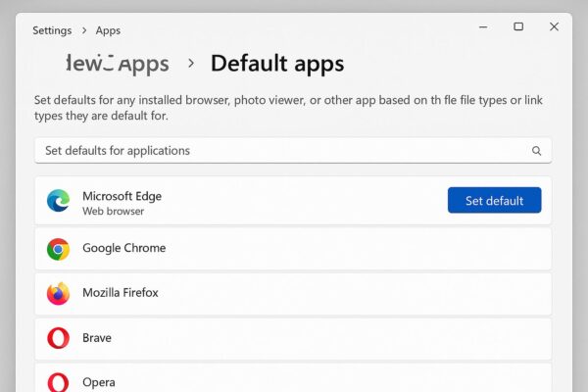Select the Microsoft Edge name text
Image resolution: width=588 pixels, height=392 pixels.
[122, 196]
